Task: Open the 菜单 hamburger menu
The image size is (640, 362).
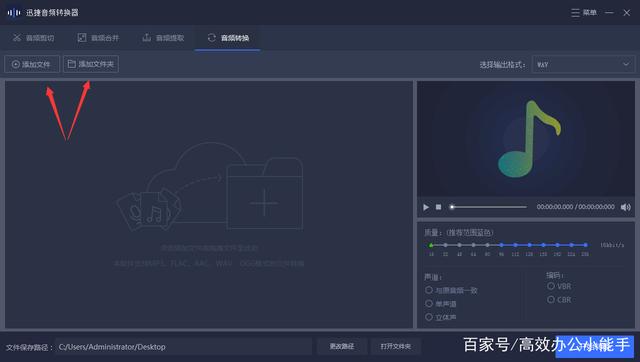Action: (584, 13)
